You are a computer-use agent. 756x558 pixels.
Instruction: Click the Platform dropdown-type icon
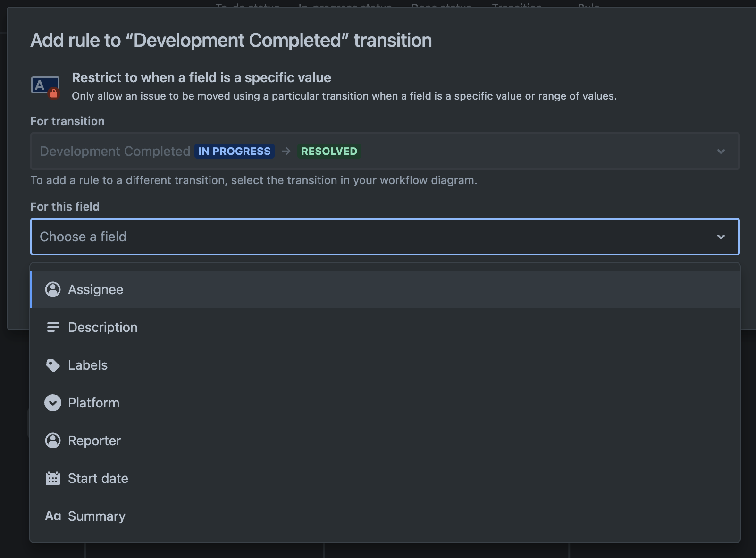pyautogui.click(x=53, y=403)
